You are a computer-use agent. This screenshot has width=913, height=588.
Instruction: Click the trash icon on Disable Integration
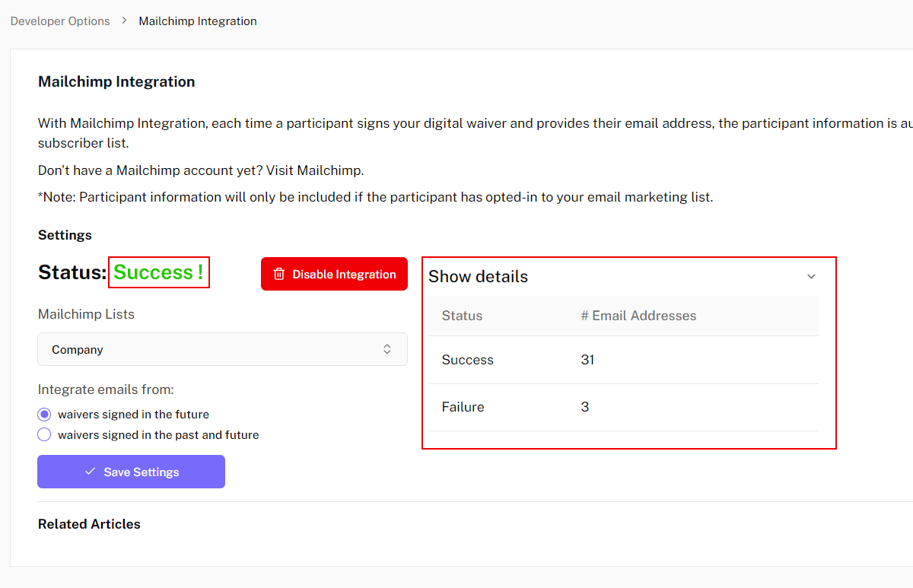(x=279, y=274)
